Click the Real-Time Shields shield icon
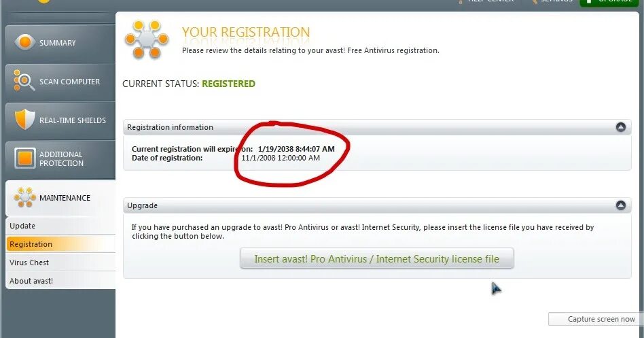644x338 pixels. pos(24,120)
